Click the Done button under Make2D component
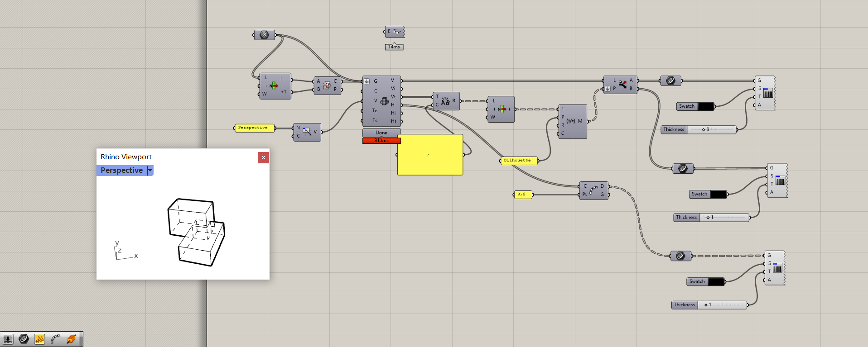The image size is (868, 347). [381, 133]
